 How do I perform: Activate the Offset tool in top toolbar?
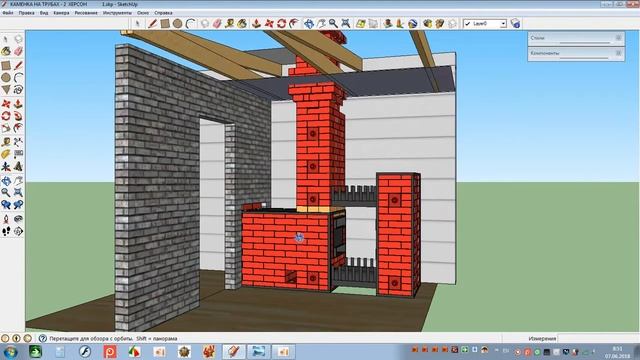click(x=294, y=24)
